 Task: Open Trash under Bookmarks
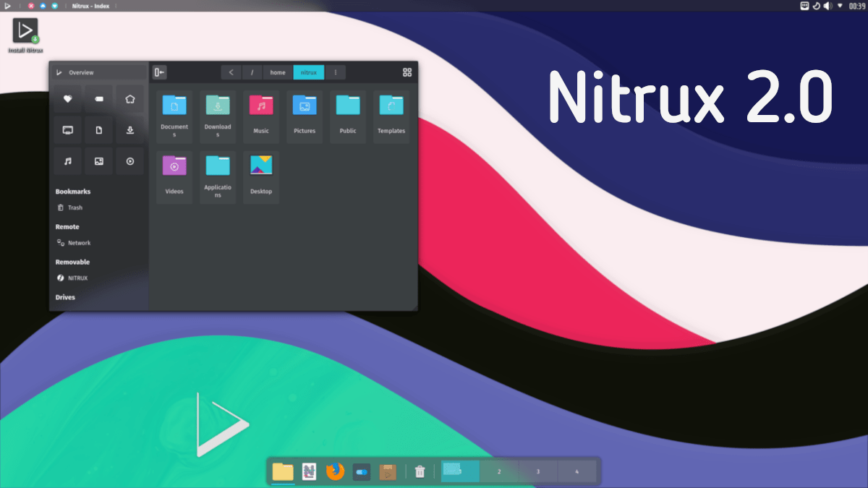point(99,207)
